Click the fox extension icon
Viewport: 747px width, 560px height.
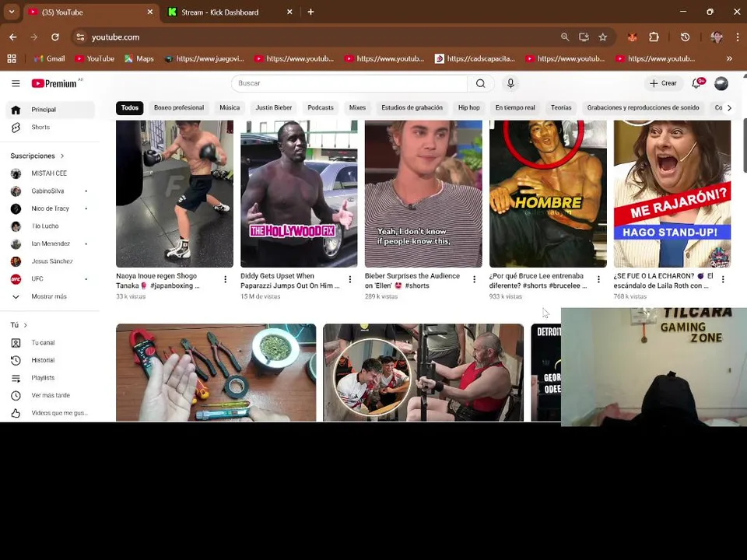[633, 37]
